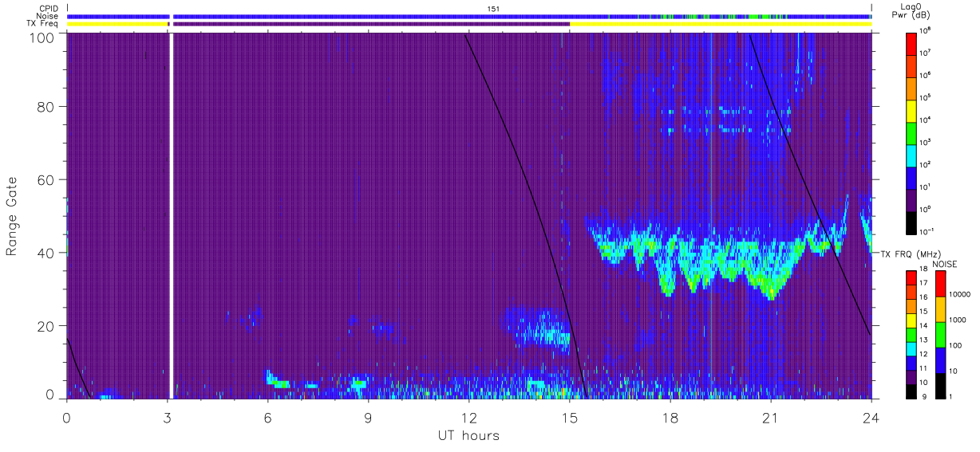Click the 80 tick label on the Range Gate axis

tap(45, 106)
